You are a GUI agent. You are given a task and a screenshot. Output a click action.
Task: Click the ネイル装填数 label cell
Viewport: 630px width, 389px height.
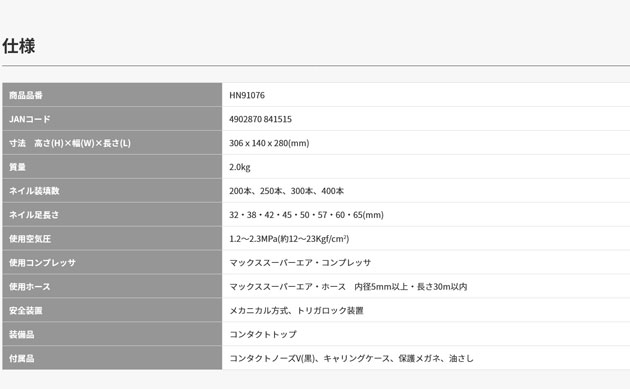click(112, 190)
